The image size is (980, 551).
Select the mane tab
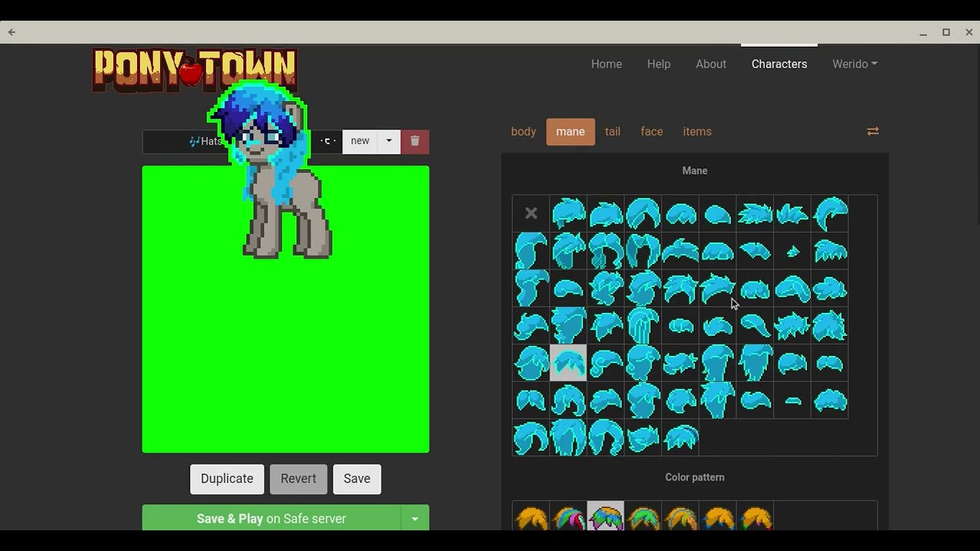(570, 132)
